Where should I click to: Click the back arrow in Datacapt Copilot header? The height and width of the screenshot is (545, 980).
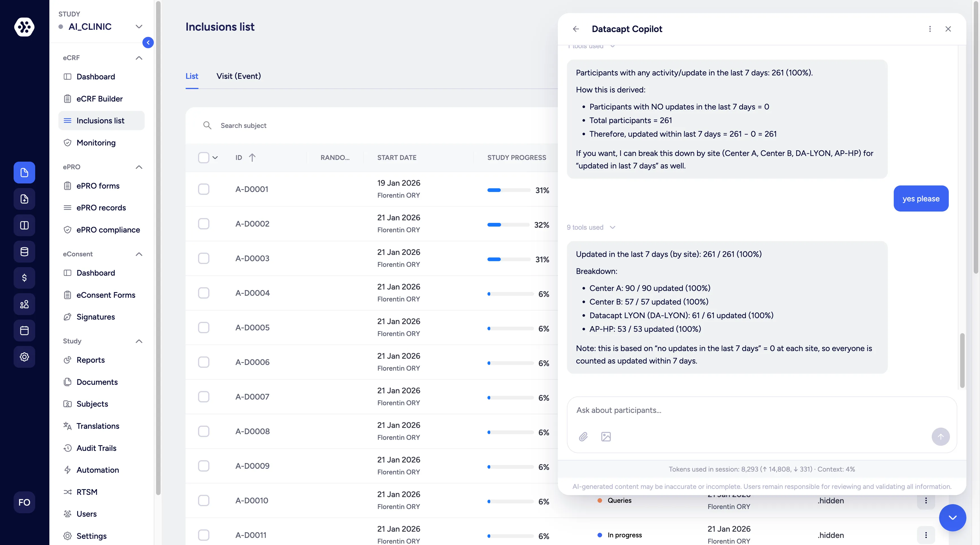click(x=576, y=29)
